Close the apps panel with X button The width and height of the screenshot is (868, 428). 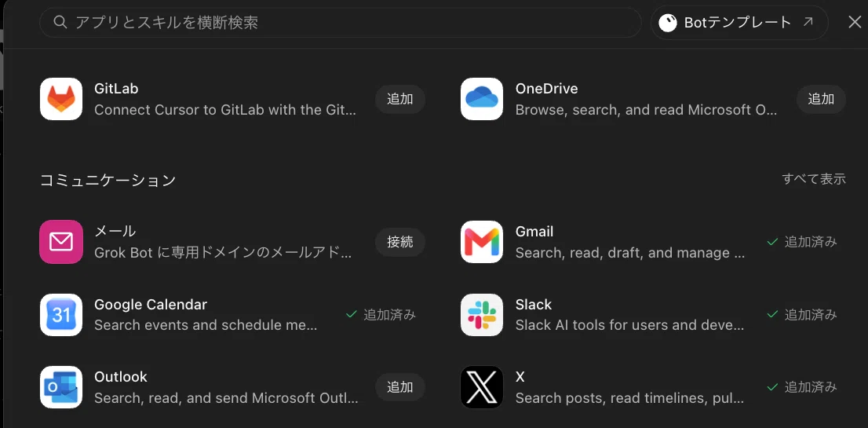(x=855, y=22)
